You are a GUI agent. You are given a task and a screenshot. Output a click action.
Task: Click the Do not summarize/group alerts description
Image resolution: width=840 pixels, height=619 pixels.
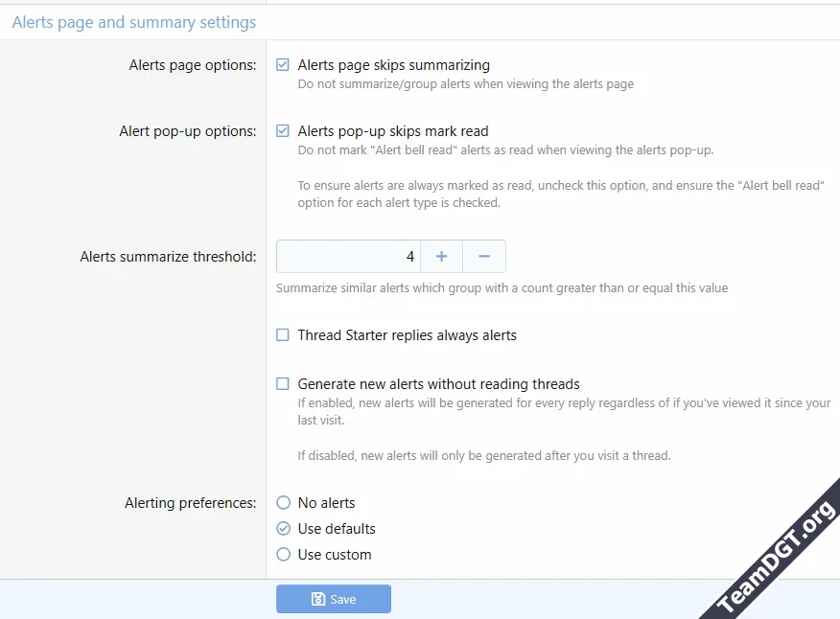pos(465,84)
